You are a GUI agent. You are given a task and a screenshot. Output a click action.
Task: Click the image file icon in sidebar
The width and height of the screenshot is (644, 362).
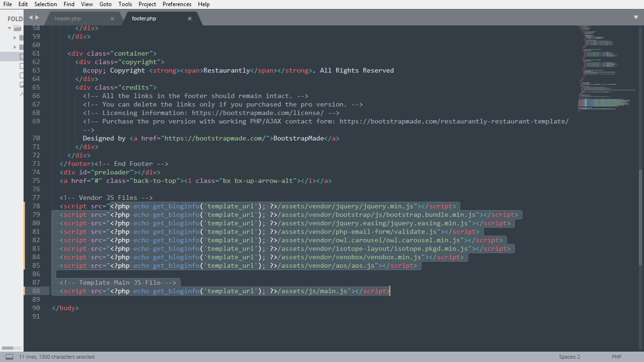(x=21, y=85)
